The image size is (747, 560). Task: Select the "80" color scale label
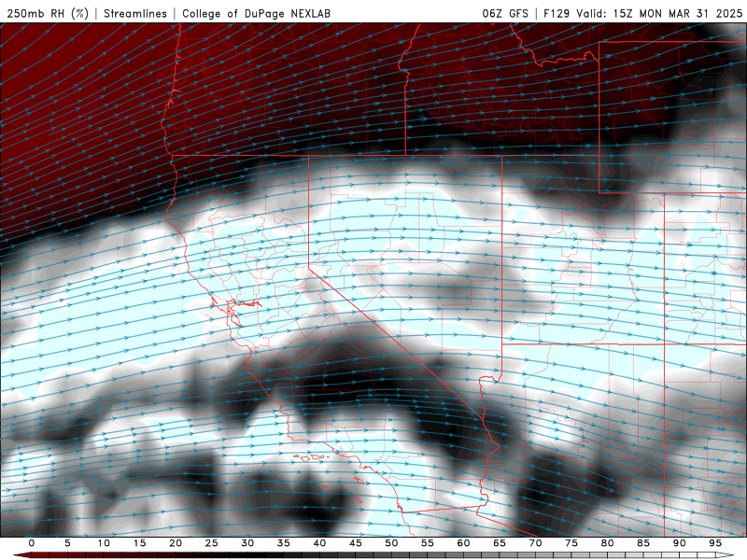coord(607,543)
